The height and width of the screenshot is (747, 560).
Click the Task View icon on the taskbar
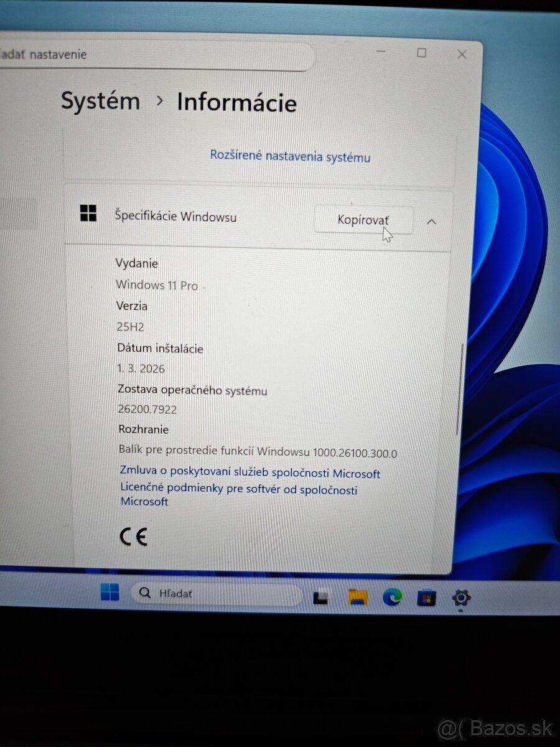click(x=322, y=596)
